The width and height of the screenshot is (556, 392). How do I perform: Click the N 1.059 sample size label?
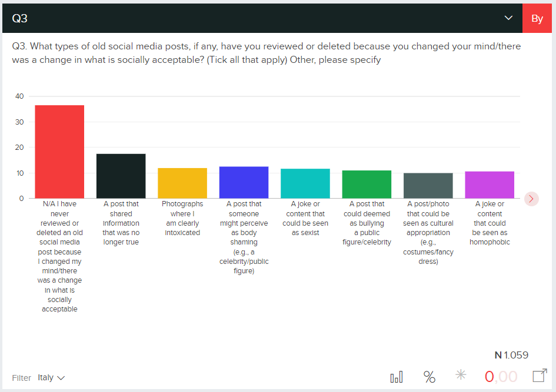pyautogui.click(x=511, y=355)
